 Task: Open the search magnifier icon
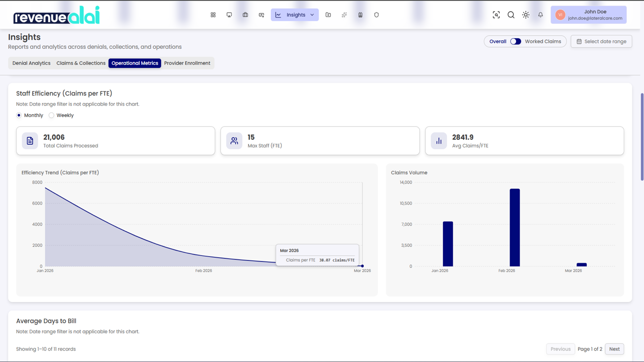pos(511,15)
